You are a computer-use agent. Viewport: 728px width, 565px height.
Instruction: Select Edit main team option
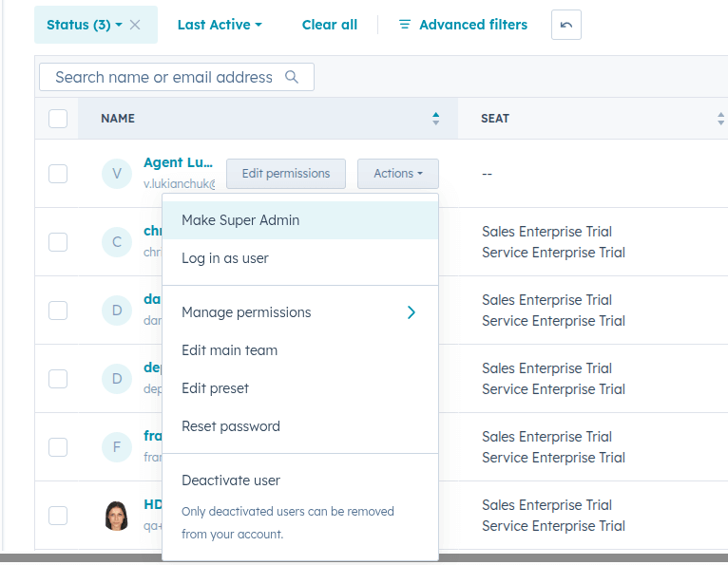(x=300, y=350)
